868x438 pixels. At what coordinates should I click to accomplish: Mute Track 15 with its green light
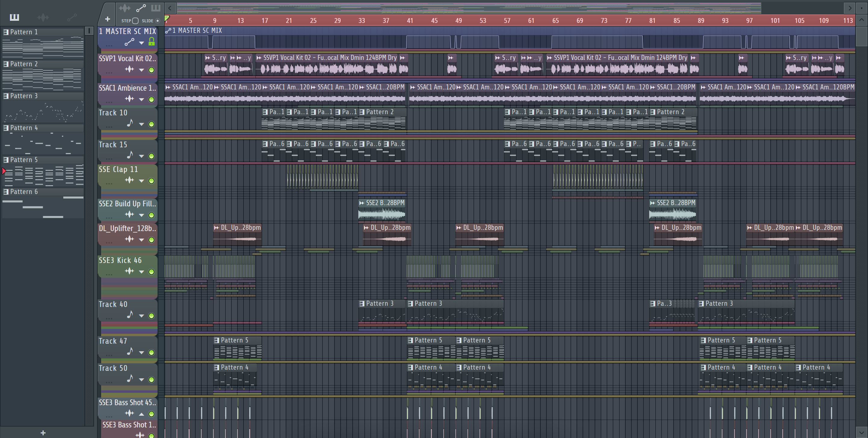pos(152,156)
